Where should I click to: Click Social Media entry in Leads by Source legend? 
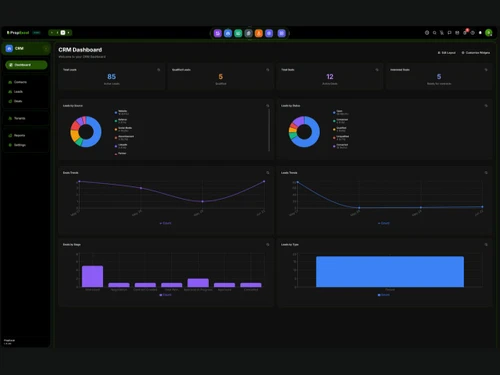(123, 129)
